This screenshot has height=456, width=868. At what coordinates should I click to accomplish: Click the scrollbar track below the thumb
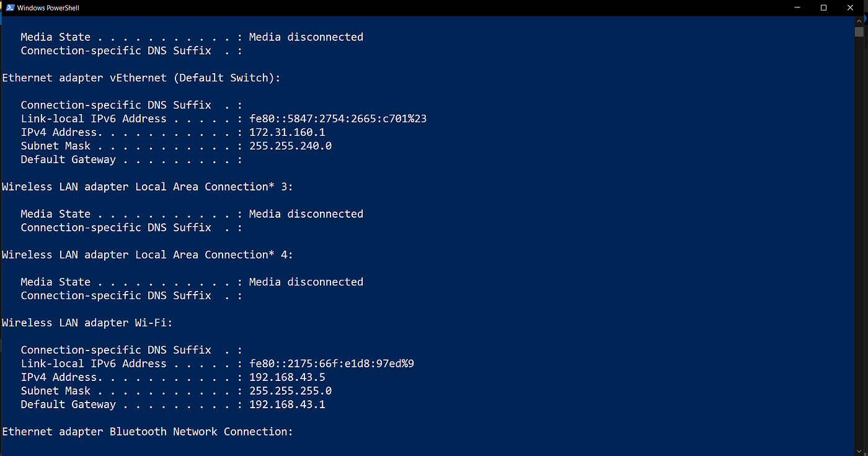[859, 248]
